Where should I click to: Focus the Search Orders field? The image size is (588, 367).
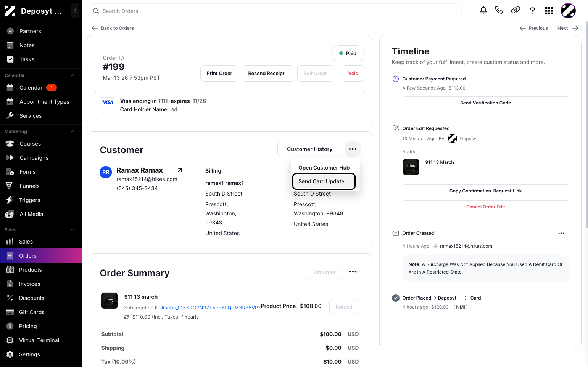click(x=274, y=11)
